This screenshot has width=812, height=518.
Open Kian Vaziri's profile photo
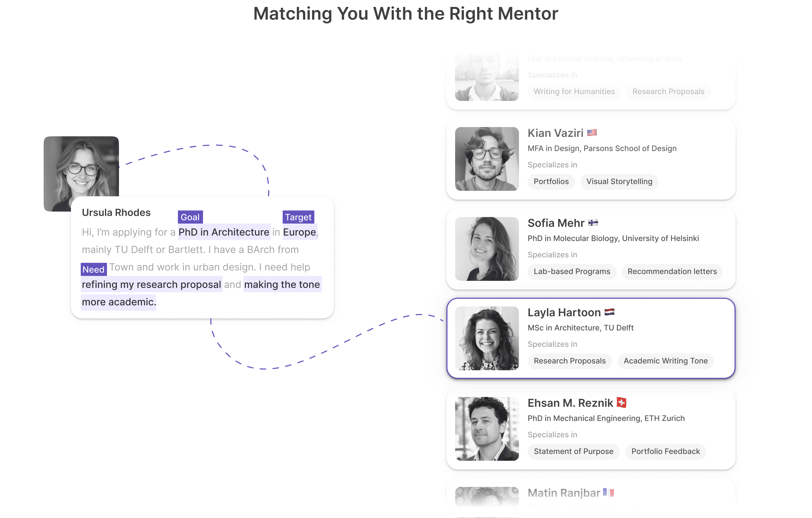click(x=487, y=159)
